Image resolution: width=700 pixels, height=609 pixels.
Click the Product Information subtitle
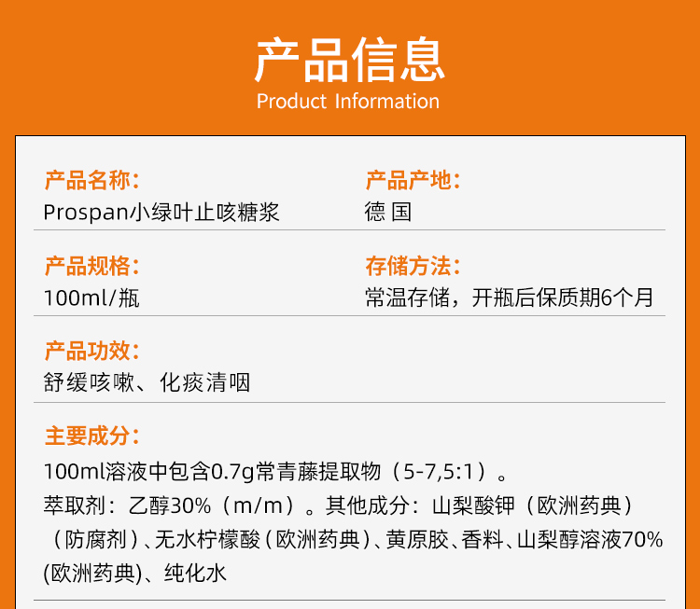(x=348, y=102)
